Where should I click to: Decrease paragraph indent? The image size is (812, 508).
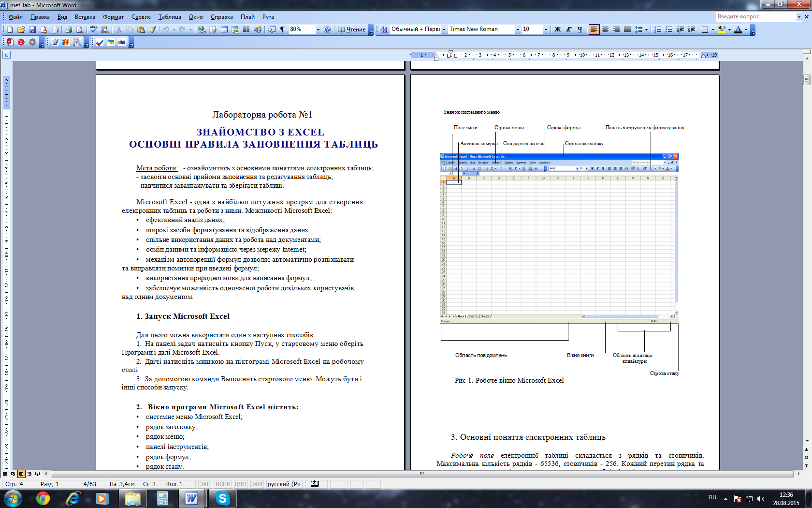(x=680, y=30)
